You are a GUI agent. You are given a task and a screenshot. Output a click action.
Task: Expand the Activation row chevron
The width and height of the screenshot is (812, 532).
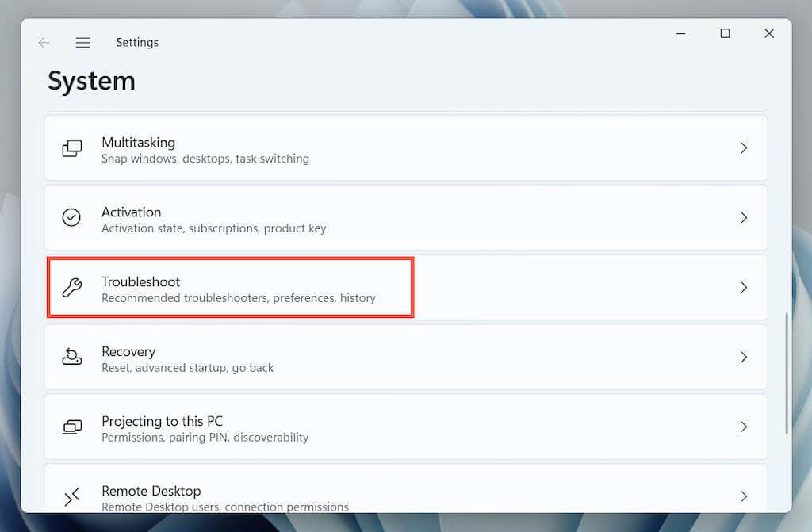click(744, 217)
